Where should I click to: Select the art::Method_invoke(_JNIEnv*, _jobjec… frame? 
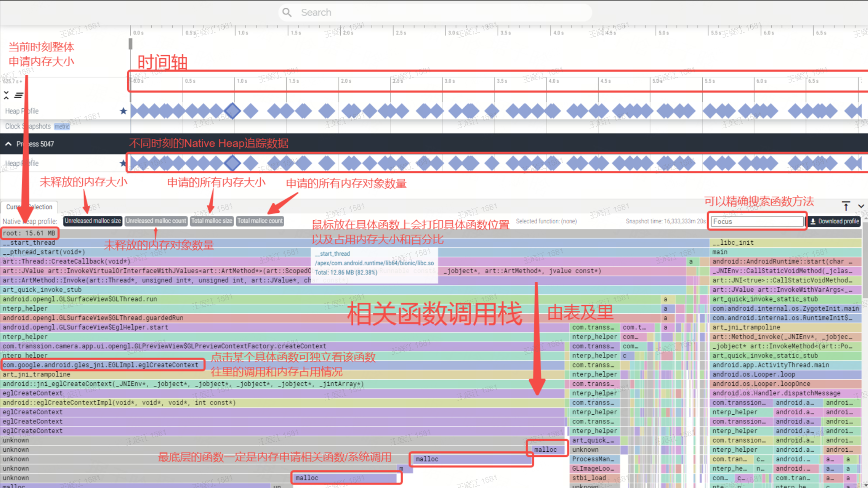(x=786, y=337)
